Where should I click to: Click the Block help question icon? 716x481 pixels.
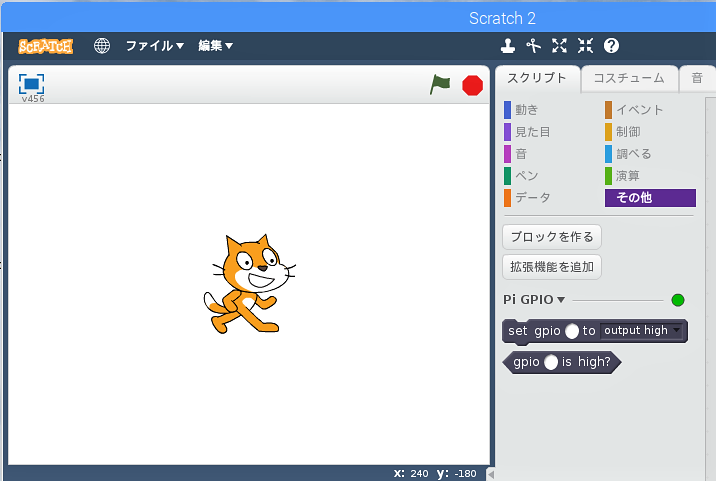click(611, 46)
